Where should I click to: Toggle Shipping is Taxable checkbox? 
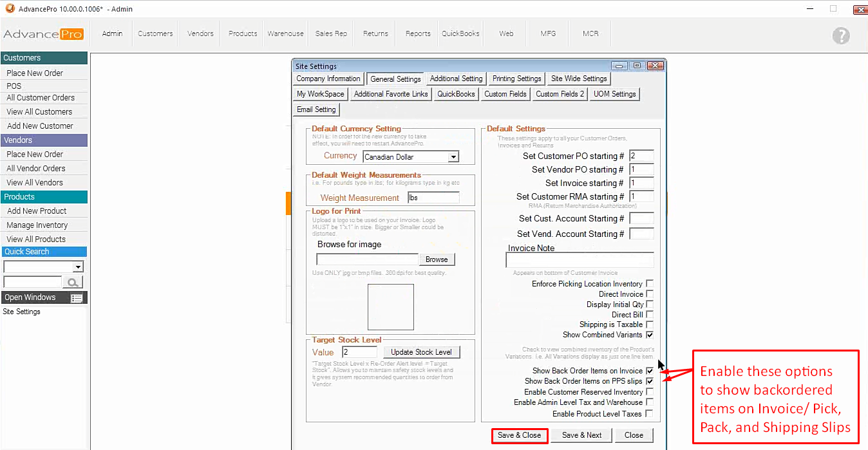tap(650, 324)
